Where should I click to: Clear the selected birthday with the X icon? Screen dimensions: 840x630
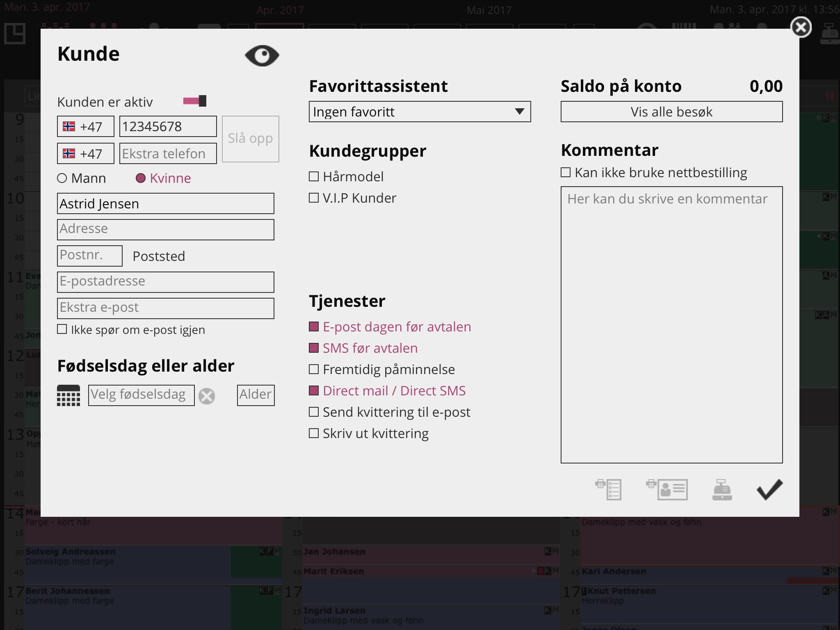point(207,396)
